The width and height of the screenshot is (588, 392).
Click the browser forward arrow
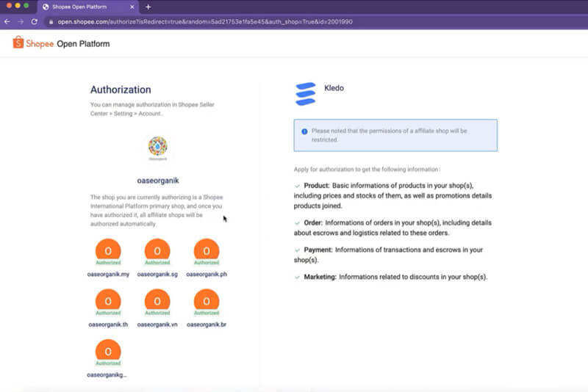21,22
